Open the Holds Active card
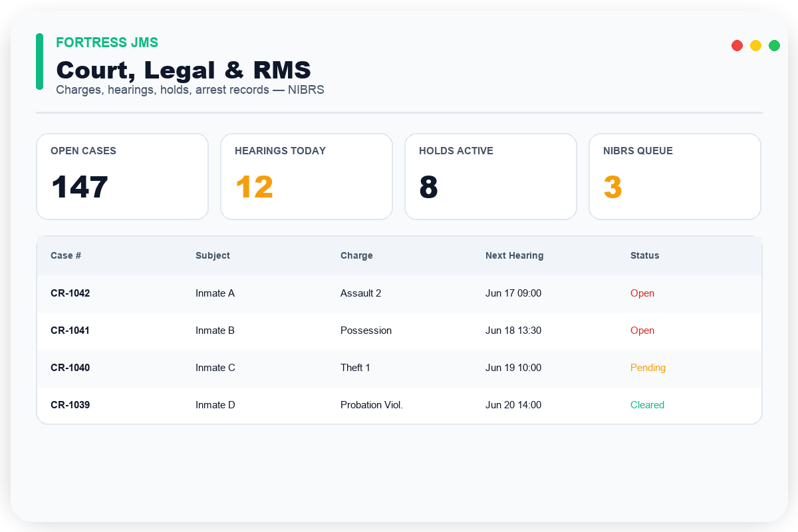The width and height of the screenshot is (798, 532). point(491,176)
